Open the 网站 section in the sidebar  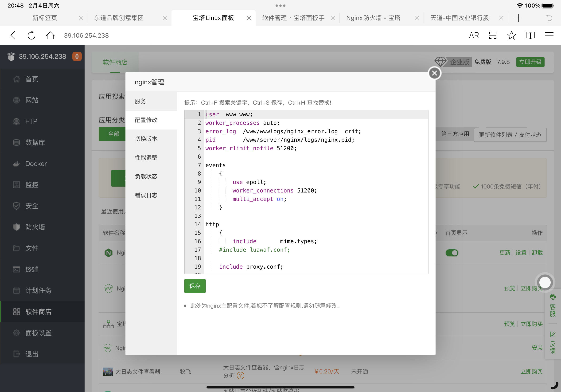(x=31, y=100)
